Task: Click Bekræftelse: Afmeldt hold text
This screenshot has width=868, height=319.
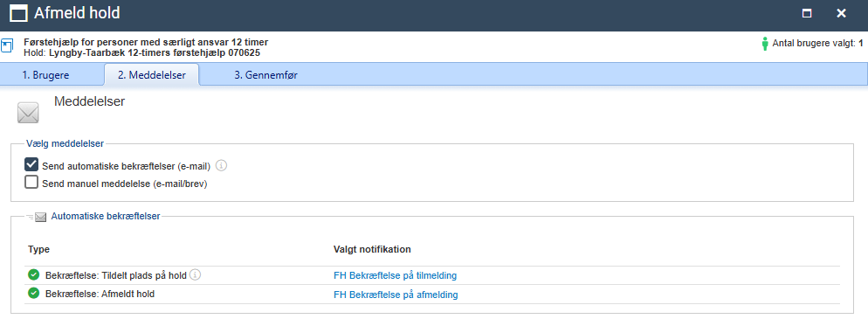Action: point(100,294)
